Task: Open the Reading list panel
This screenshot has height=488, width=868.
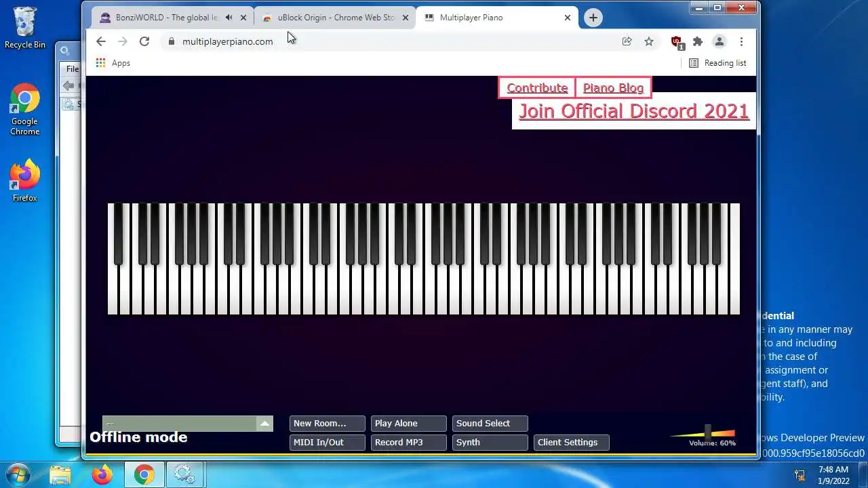Action: point(717,63)
